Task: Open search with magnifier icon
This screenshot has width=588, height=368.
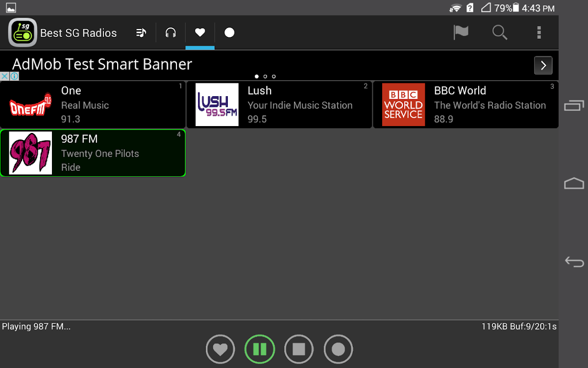Action: pos(499,33)
